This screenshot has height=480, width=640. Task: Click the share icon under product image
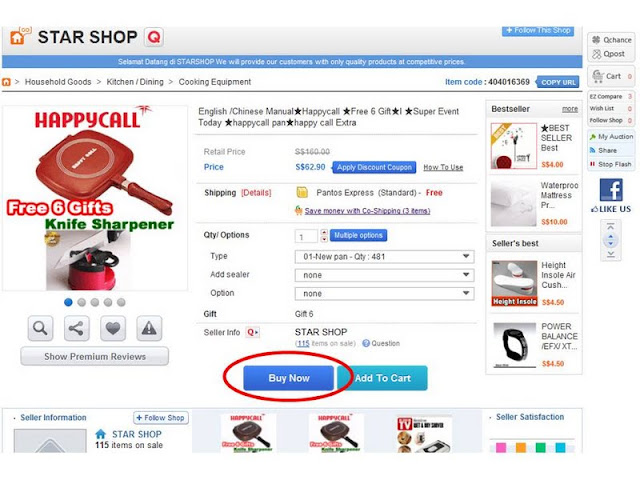(76, 328)
